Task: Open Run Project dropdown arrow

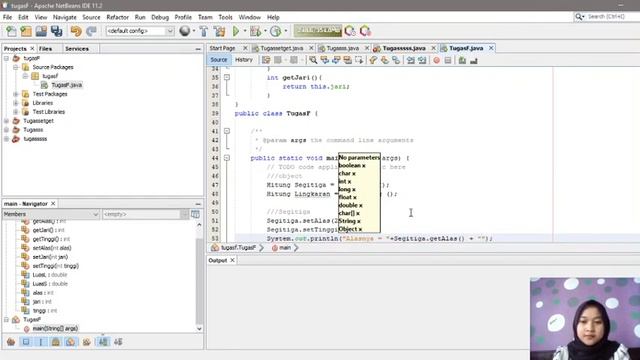Action: [245, 31]
